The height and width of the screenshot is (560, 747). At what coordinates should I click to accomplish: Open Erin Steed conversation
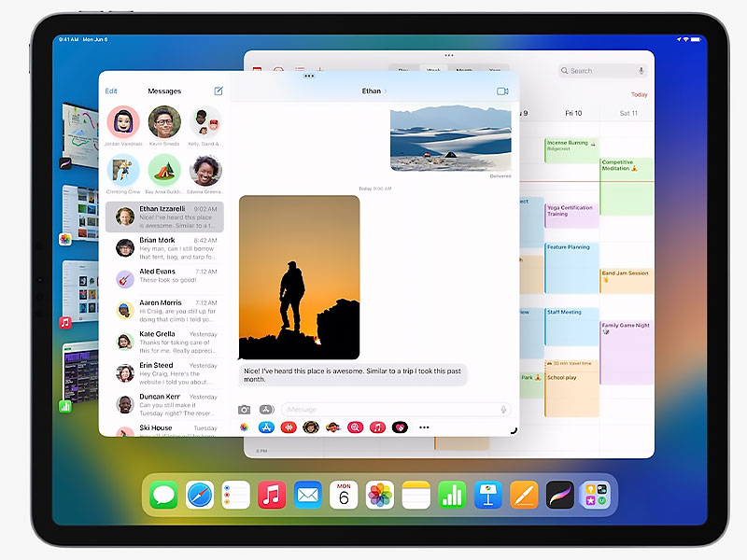164,373
